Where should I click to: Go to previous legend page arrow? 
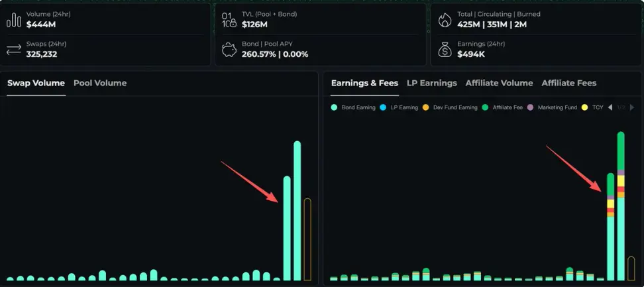click(x=610, y=107)
